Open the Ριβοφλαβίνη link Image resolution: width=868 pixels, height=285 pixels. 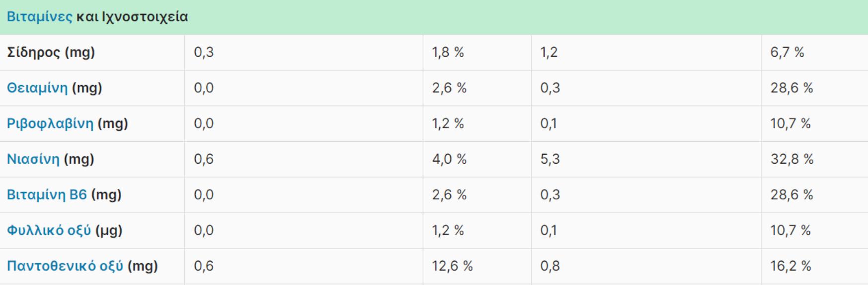[x=50, y=123]
